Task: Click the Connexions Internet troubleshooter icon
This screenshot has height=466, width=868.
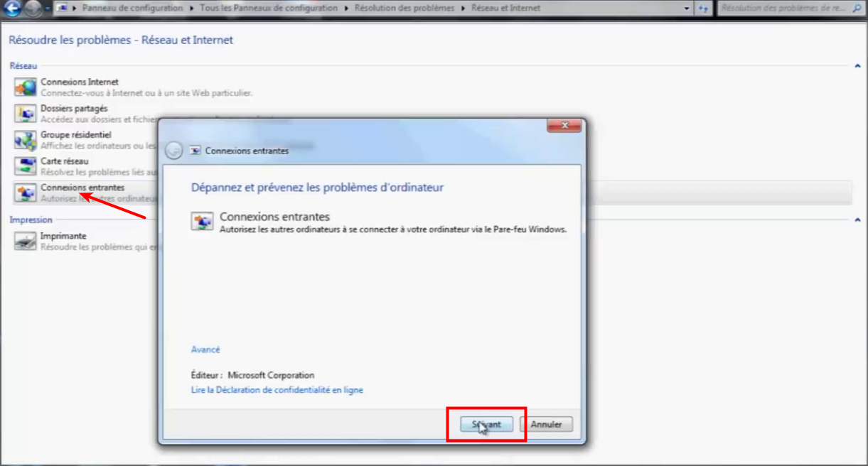Action: pyautogui.click(x=26, y=87)
